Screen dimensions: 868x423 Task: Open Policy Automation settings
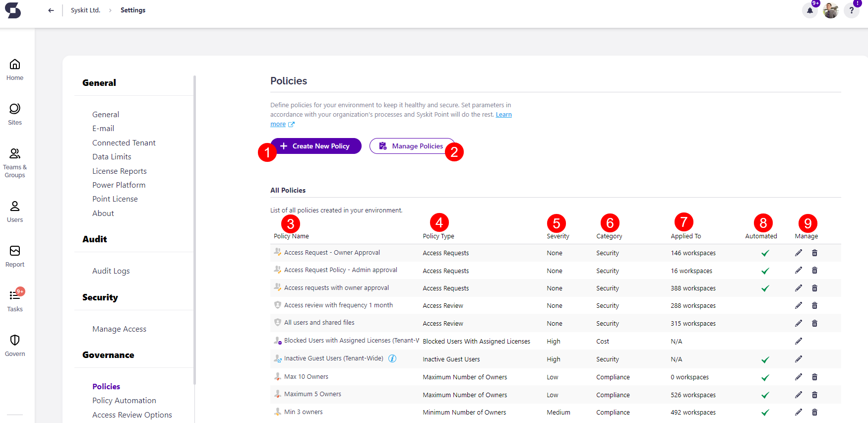point(124,400)
